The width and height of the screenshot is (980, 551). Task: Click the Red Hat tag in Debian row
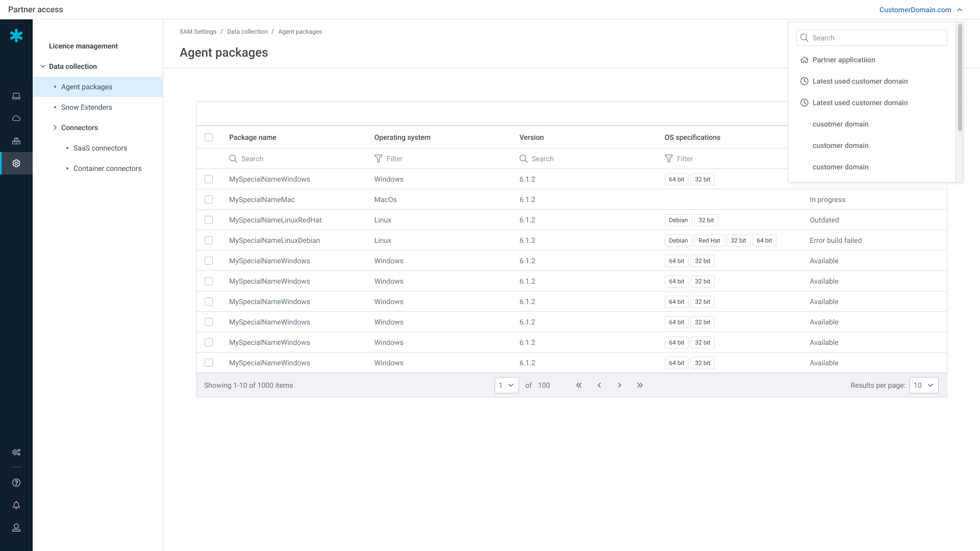[x=709, y=240]
